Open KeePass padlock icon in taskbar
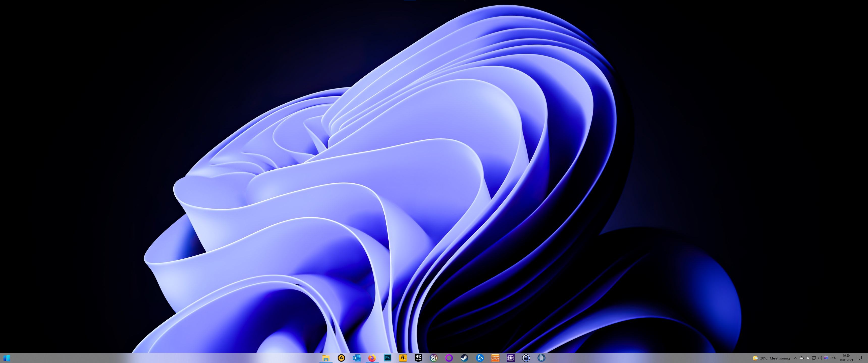868x363 pixels. [526, 358]
